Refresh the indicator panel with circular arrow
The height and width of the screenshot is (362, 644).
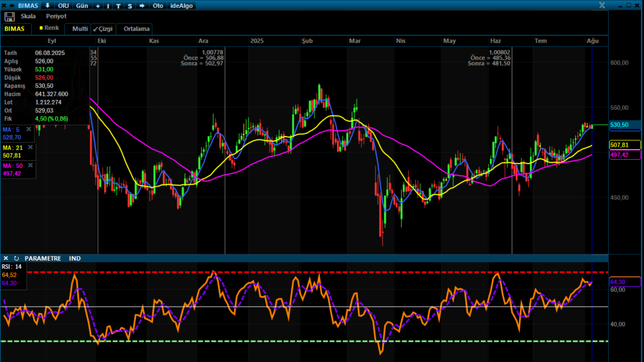point(16,258)
